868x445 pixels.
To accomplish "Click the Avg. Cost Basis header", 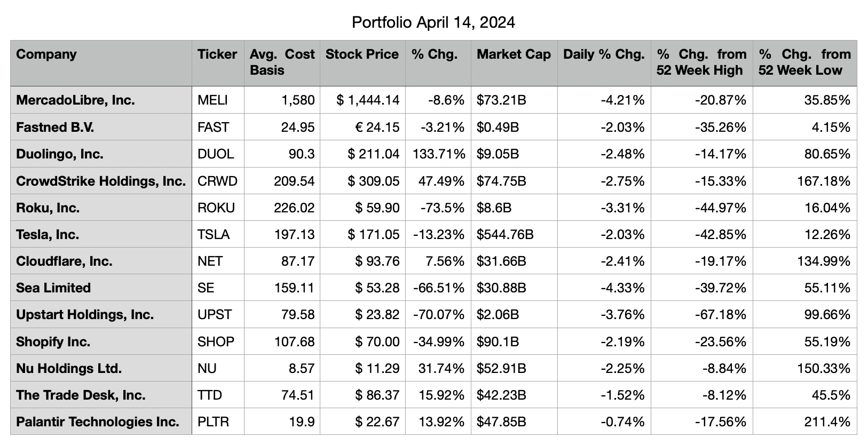I will point(282,62).
